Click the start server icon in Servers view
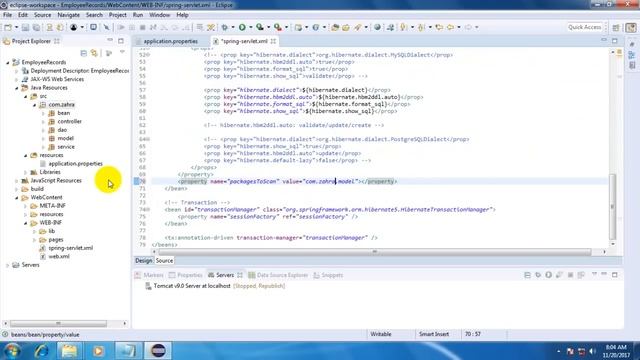The height and width of the screenshot is (360, 640). click(549, 275)
